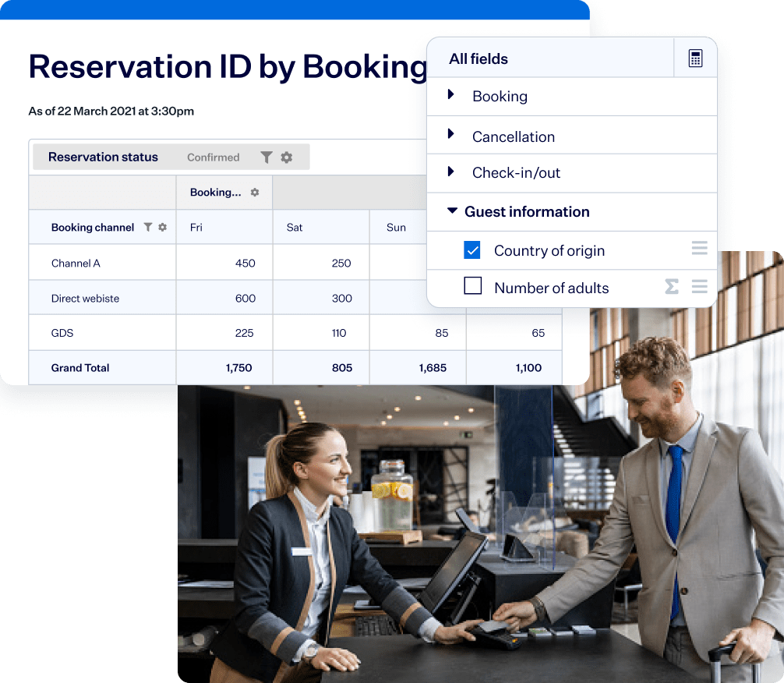The height and width of the screenshot is (683, 784).
Task: Collapse the Guest information group
Action: [452, 211]
